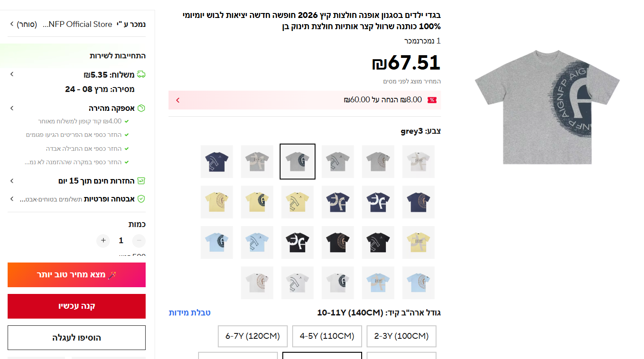This screenshot has height=359, width=644.
Task: Click the red percent discount tag icon
Action: 432,100
